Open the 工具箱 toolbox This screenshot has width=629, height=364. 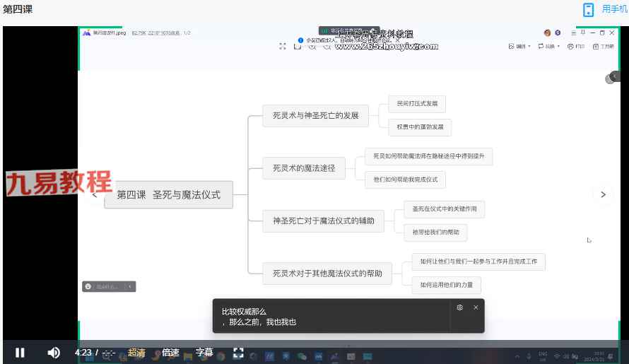(603, 46)
